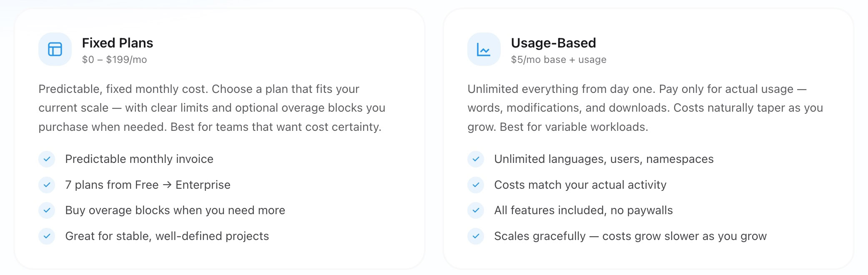The image size is (868, 275).
Task: Click 'Unlimited languages, users, namespaces' text
Action: coord(604,159)
